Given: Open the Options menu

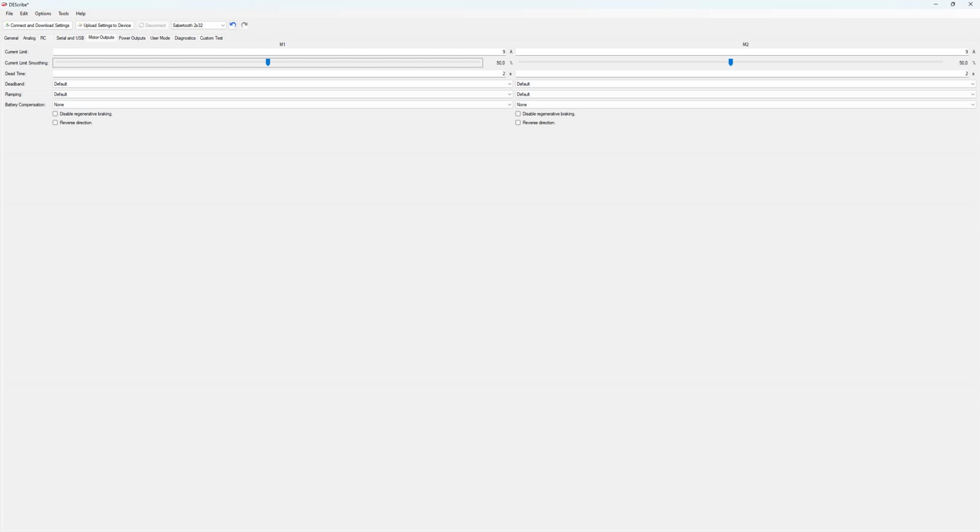Looking at the screenshot, I should coord(43,13).
